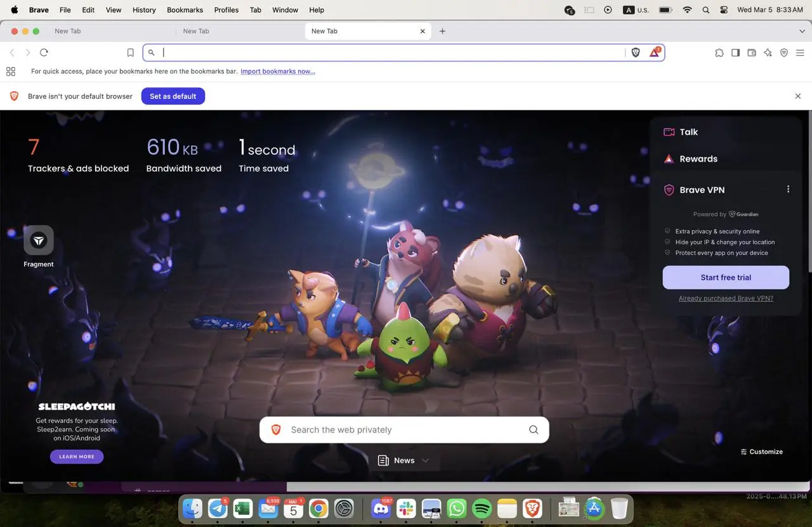Viewport: 812px width, 527px height.
Task: Dismiss the default browser notification bar
Action: [x=798, y=96]
